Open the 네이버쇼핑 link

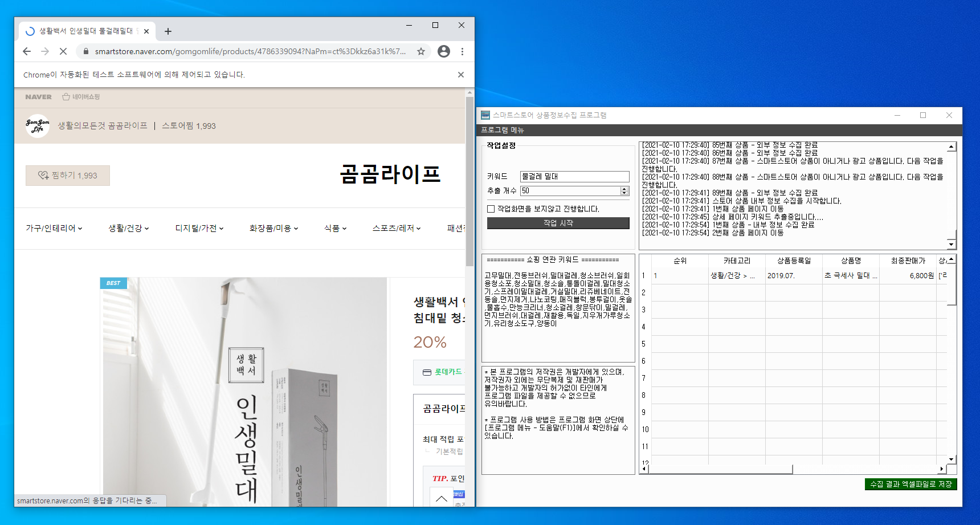81,97
